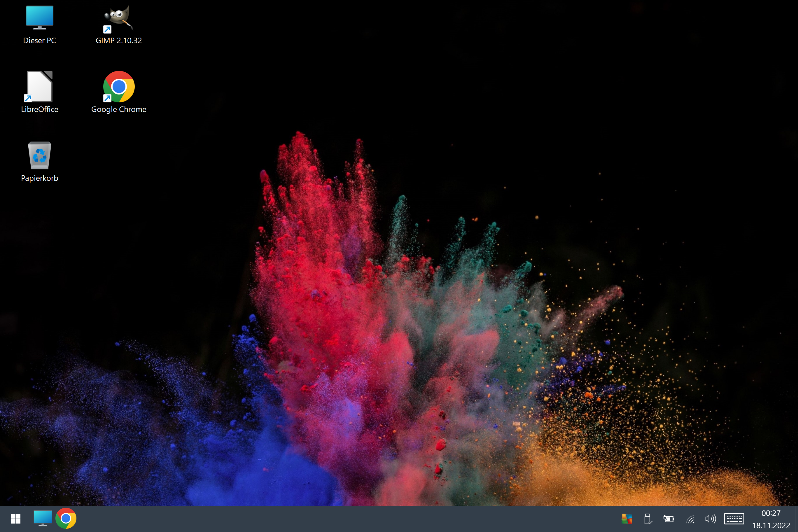
Task: Select the GIMP 2.10.32 desktop shortcut icon
Action: pyautogui.click(x=118, y=17)
